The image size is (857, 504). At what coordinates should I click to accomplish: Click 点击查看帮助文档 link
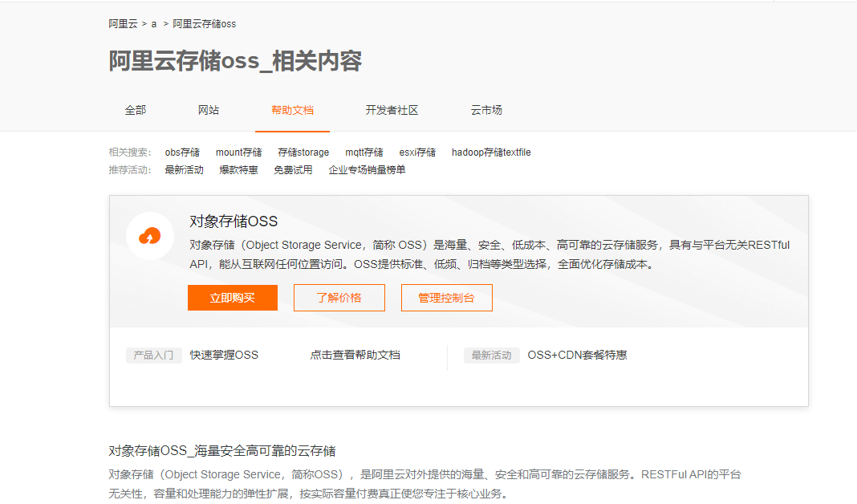coord(355,355)
